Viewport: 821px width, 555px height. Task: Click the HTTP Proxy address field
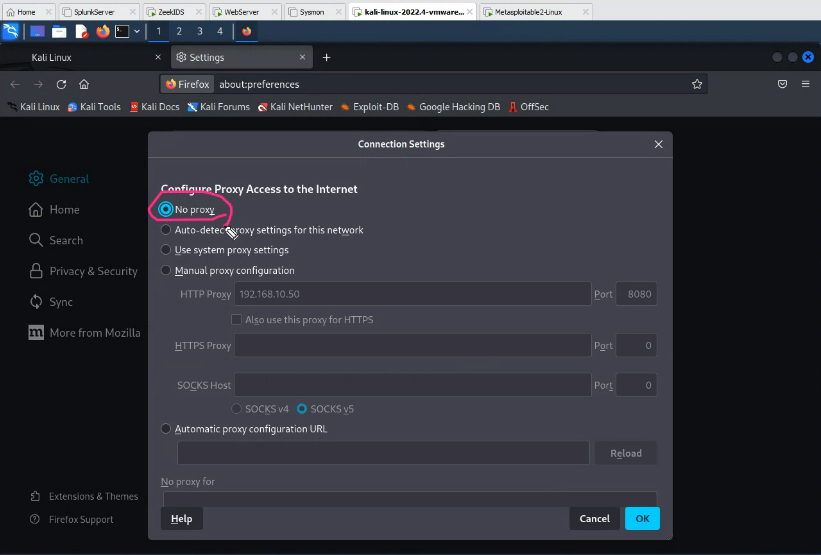413,294
